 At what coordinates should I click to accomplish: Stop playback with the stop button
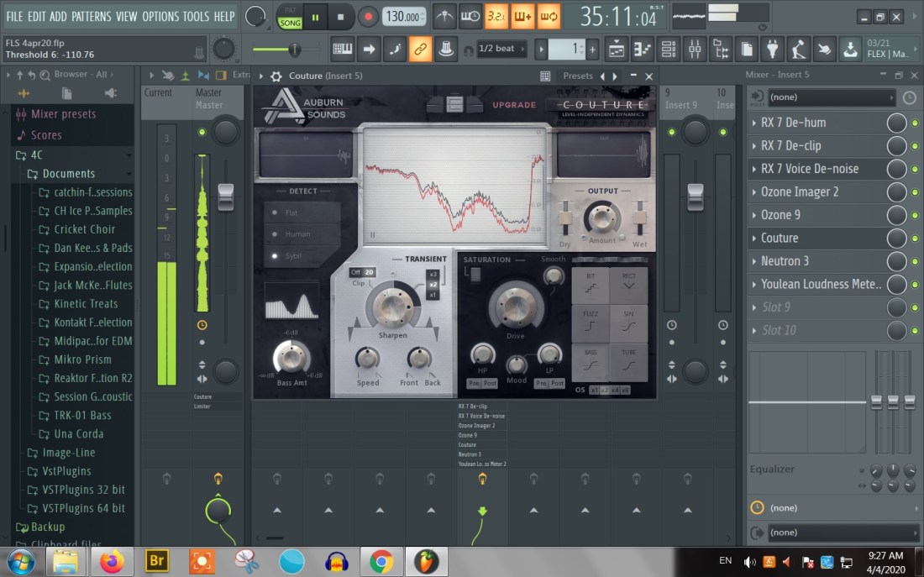(340, 16)
